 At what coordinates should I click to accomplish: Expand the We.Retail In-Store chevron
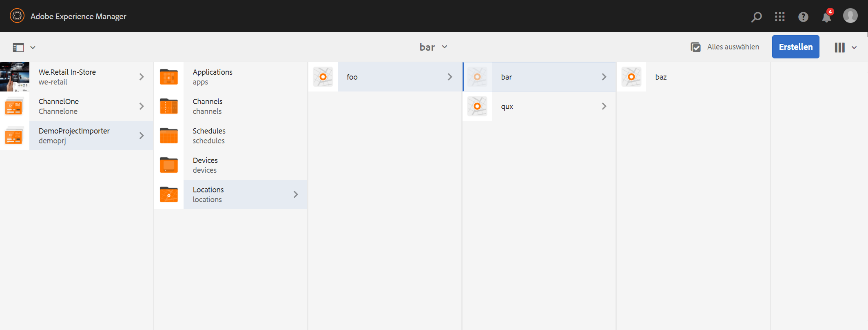click(142, 77)
